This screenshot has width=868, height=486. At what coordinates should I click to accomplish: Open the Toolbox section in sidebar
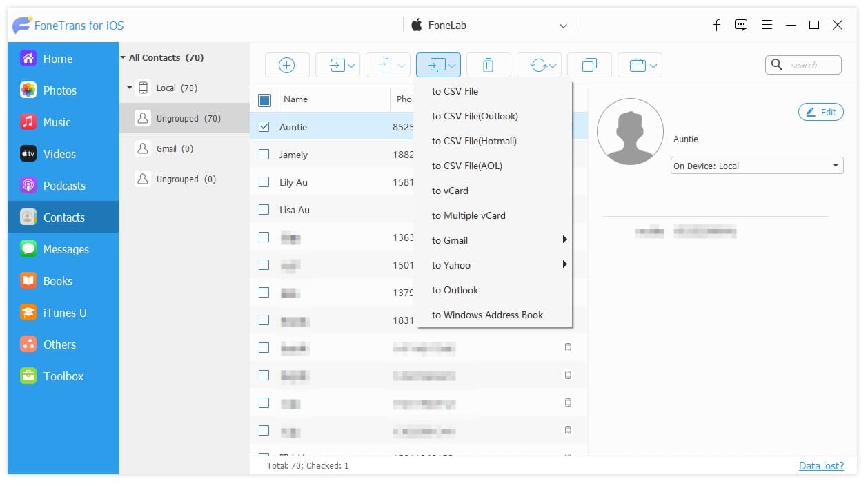click(63, 376)
